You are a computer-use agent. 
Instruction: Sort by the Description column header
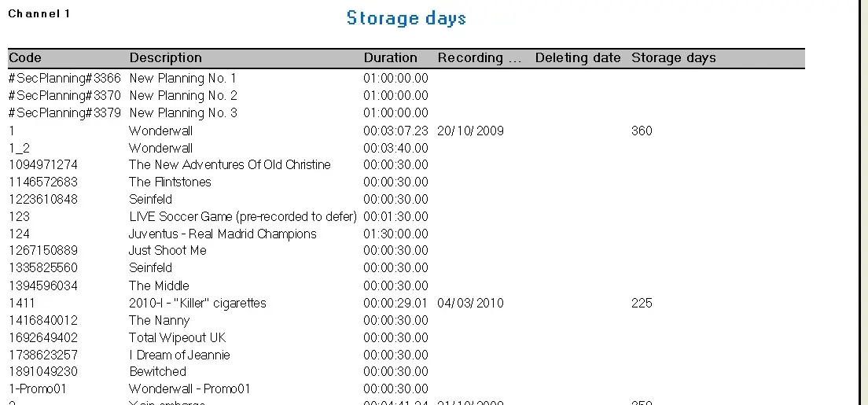[165, 58]
